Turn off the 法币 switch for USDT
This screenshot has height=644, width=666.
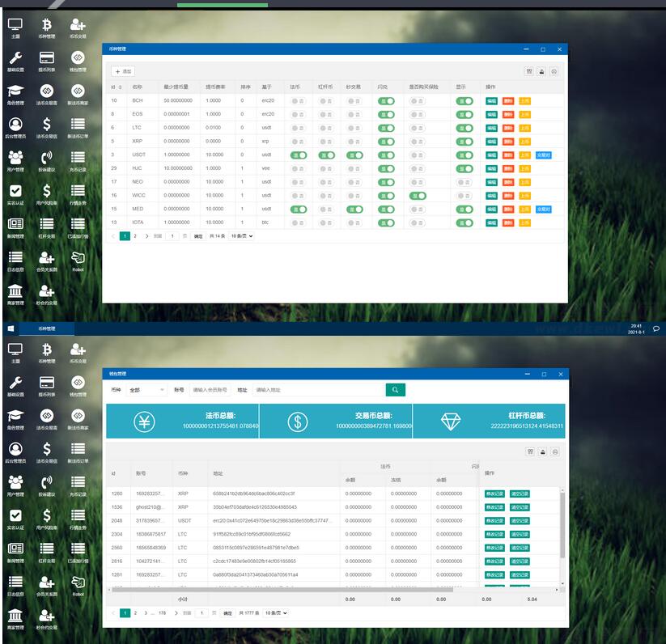[298, 155]
